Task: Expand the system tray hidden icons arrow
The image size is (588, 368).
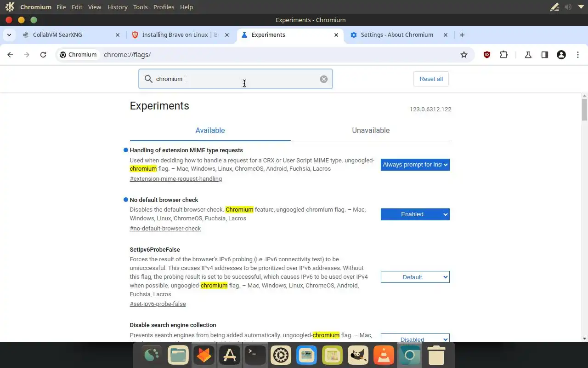Action: coord(580,7)
